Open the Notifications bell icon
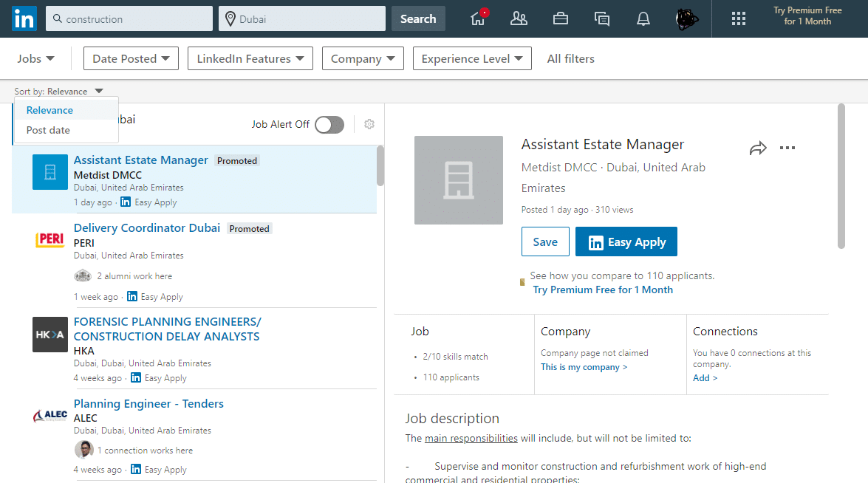 click(643, 18)
